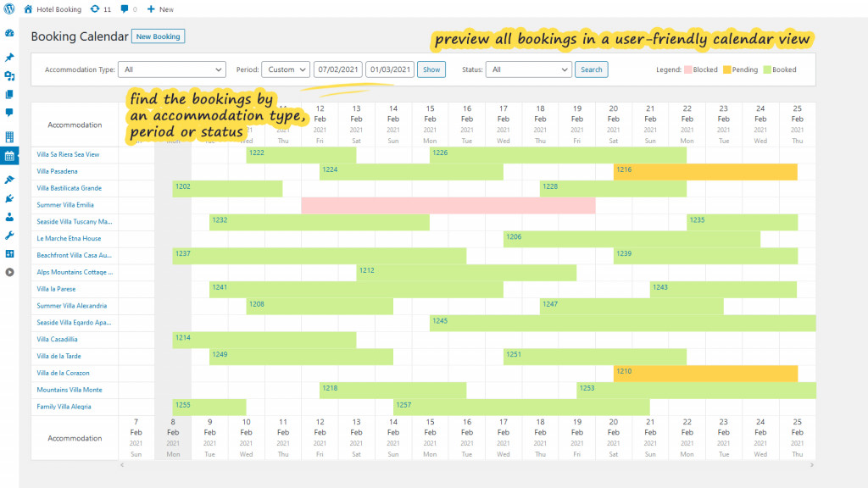The height and width of the screenshot is (488, 868).
Task: Select Villa Pasadena in the accommodation list
Action: click(57, 171)
